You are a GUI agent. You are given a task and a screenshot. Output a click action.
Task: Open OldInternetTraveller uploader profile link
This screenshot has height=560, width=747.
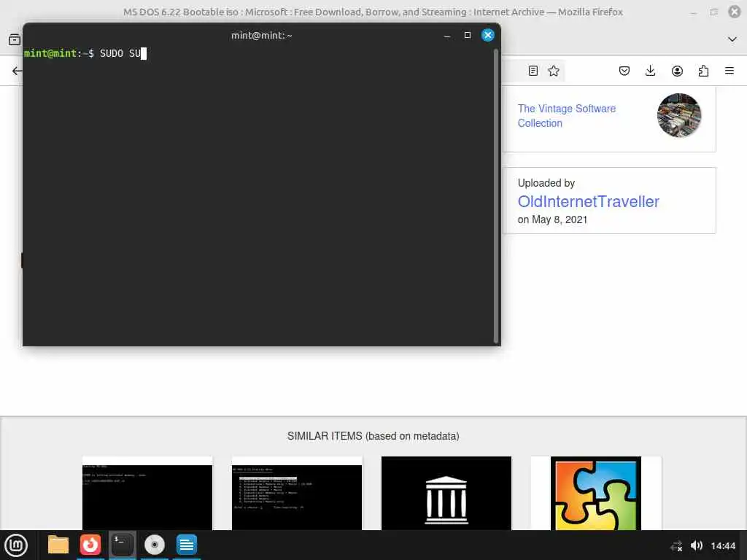589,201
